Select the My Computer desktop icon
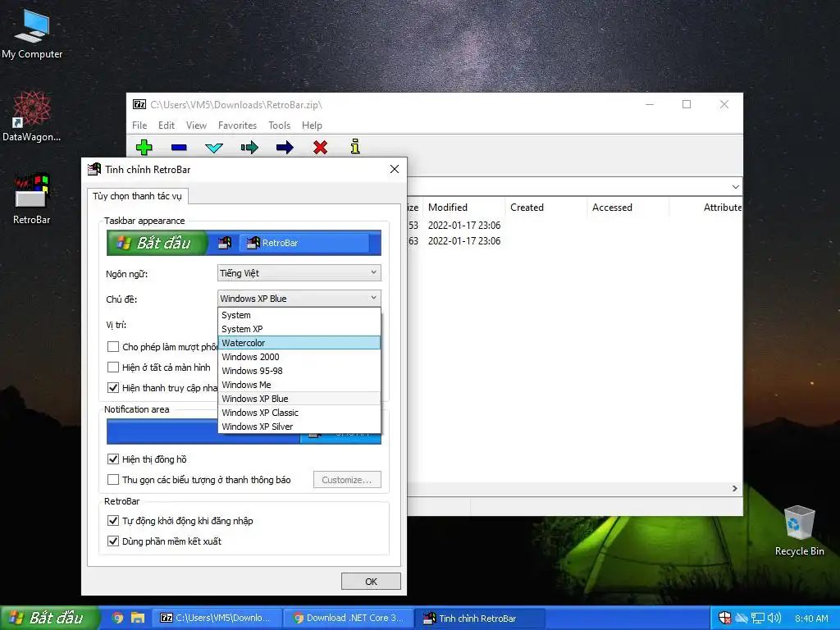 [x=32, y=34]
